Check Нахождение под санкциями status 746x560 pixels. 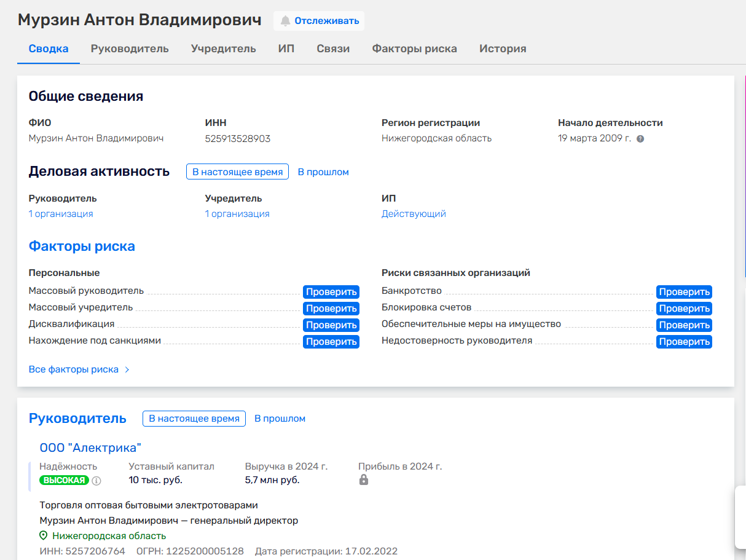331,342
